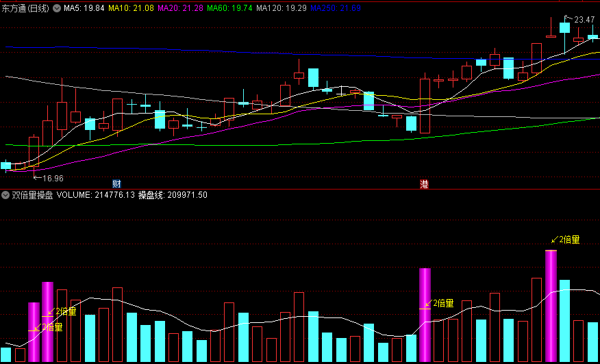This screenshot has width=600, height=364.
Task: Select the MA120: 19.29 label
Action: (282, 8)
